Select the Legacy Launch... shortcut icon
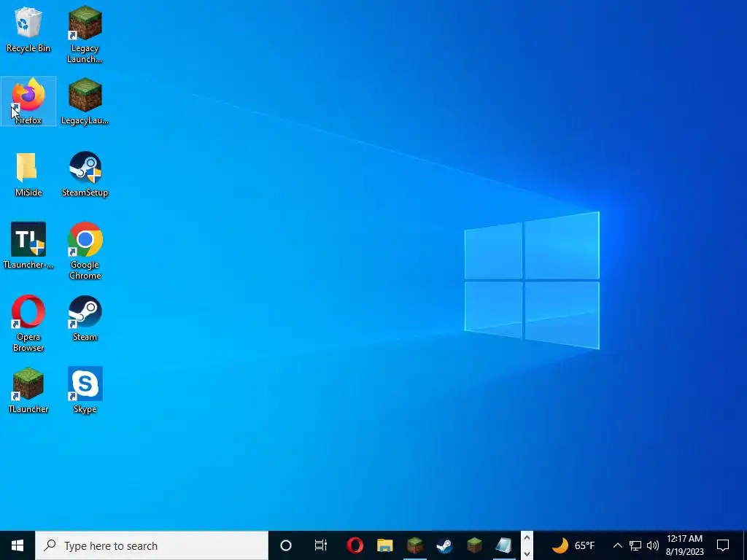747x560 pixels. (85, 34)
